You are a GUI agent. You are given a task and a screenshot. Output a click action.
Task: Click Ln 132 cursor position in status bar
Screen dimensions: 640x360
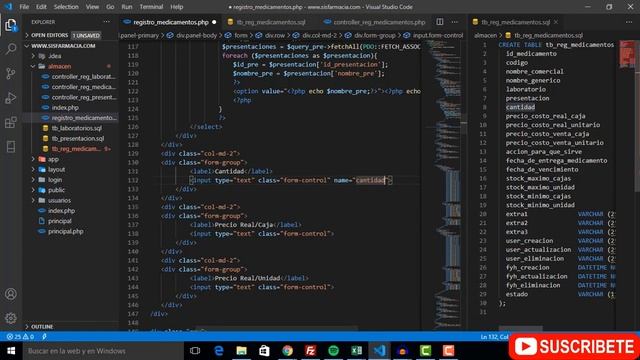[495, 337]
